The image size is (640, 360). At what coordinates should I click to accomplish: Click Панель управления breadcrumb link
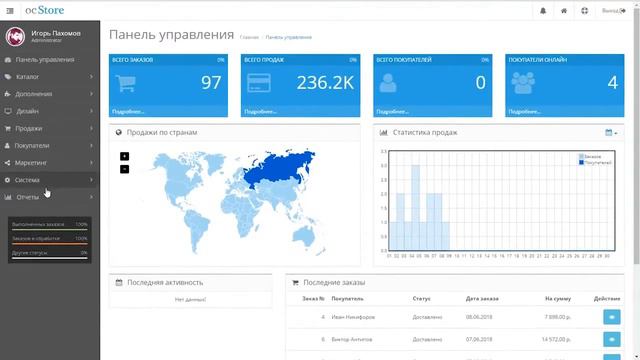[x=289, y=37]
